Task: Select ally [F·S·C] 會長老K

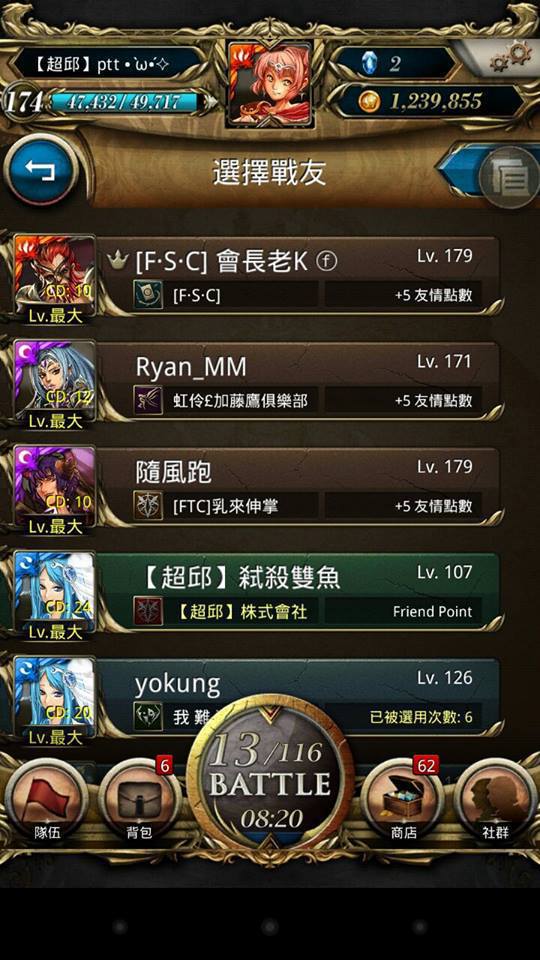Action: [x=257, y=276]
